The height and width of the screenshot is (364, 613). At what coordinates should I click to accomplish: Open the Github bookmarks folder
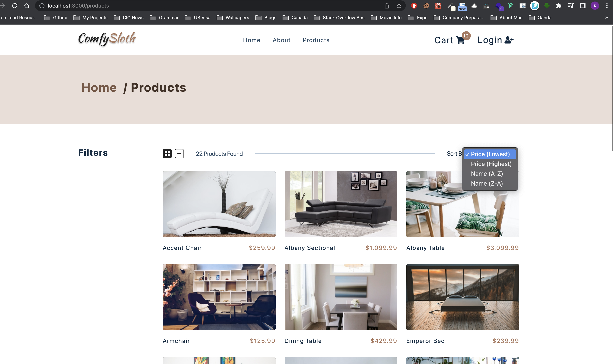[56, 18]
